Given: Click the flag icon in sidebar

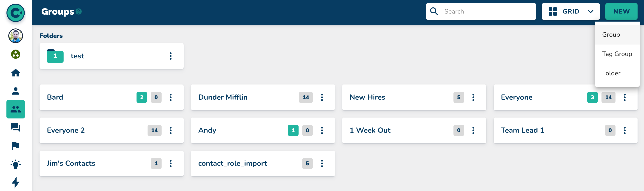Looking at the screenshot, I should pos(15,146).
